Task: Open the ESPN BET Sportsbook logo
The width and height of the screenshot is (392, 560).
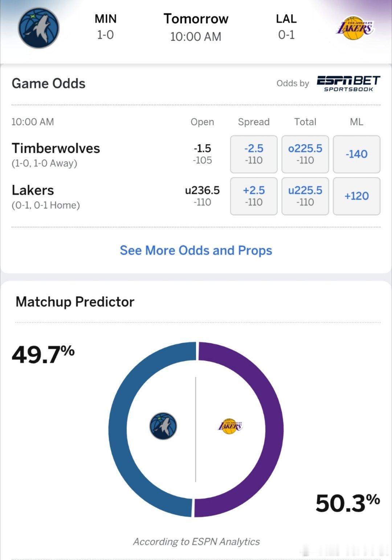Action: (x=348, y=84)
